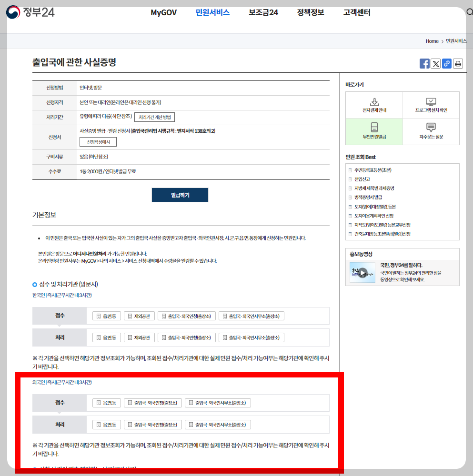Click the search magnifier icon

tap(469, 12)
